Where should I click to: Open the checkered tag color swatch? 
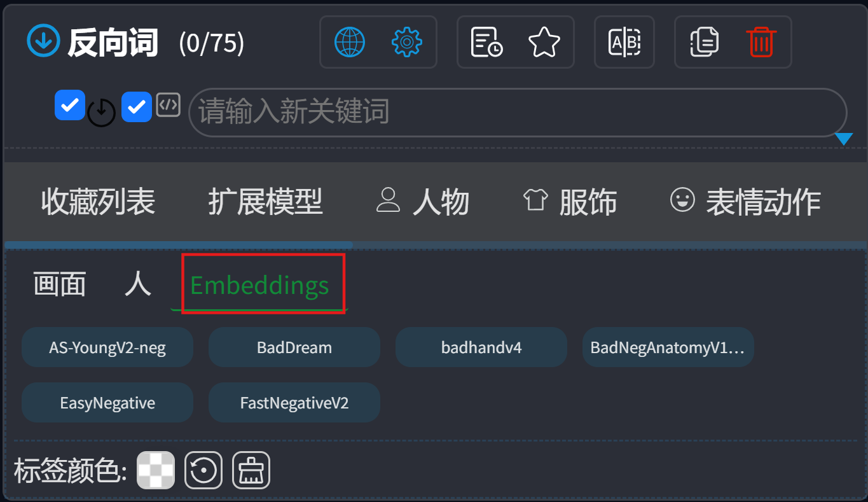(x=156, y=470)
